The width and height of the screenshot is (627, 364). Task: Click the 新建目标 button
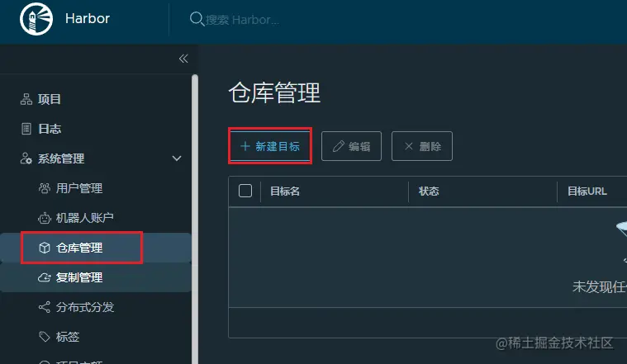pyautogui.click(x=270, y=146)
